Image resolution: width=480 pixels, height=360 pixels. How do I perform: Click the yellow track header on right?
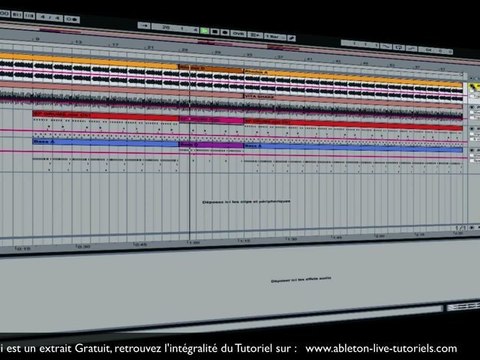click(474, 88)
